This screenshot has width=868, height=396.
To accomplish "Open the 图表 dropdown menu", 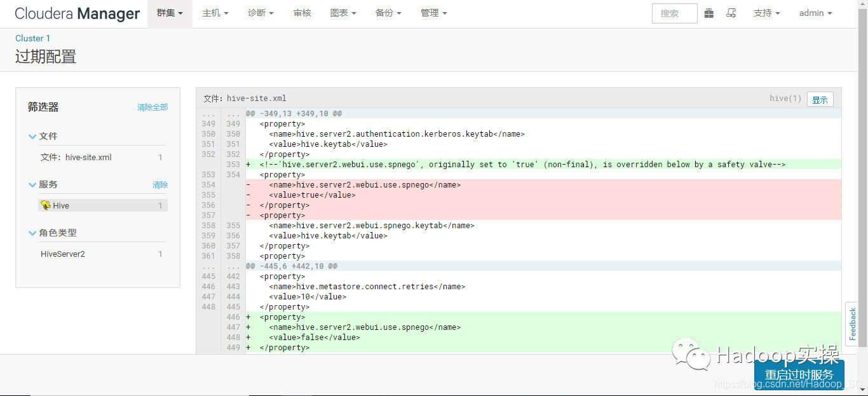I will [x=343, y=13].
